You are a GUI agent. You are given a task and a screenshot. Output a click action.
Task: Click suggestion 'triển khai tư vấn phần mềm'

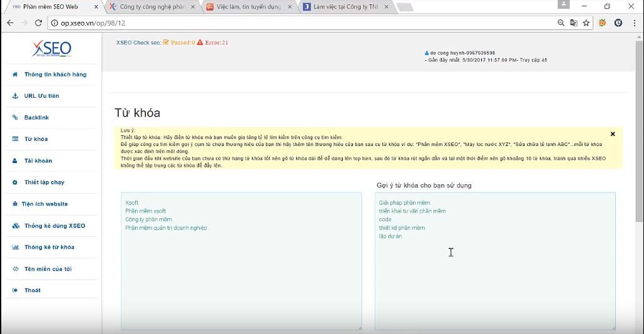click(412, 211)
